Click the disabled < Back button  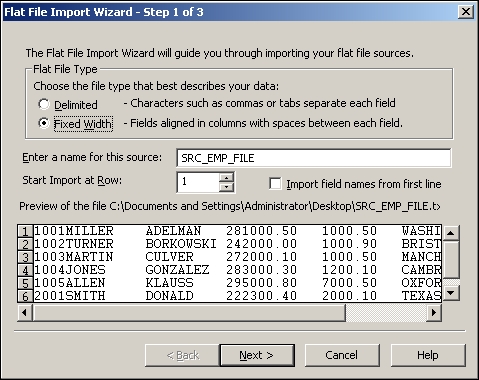[x=182, y=355]
